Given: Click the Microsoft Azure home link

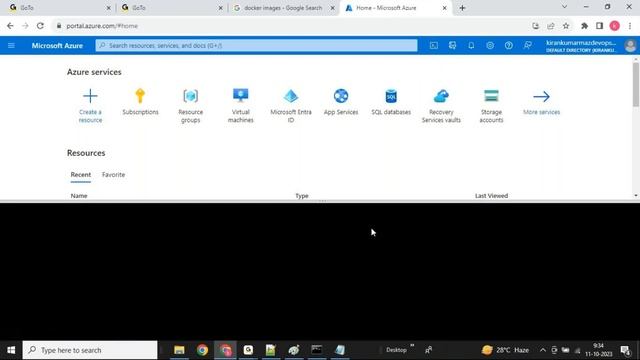Looking at the screenshot, I should coord(57,46).
